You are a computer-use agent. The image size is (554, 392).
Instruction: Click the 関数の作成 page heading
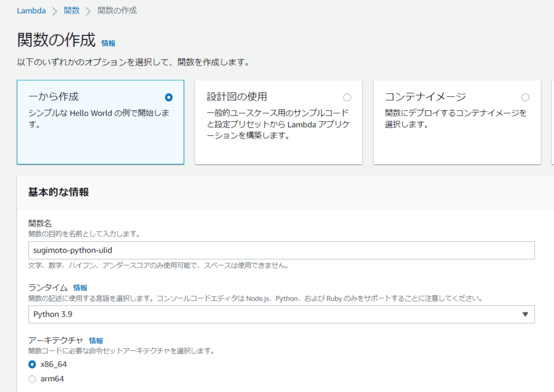pos(56,40)
